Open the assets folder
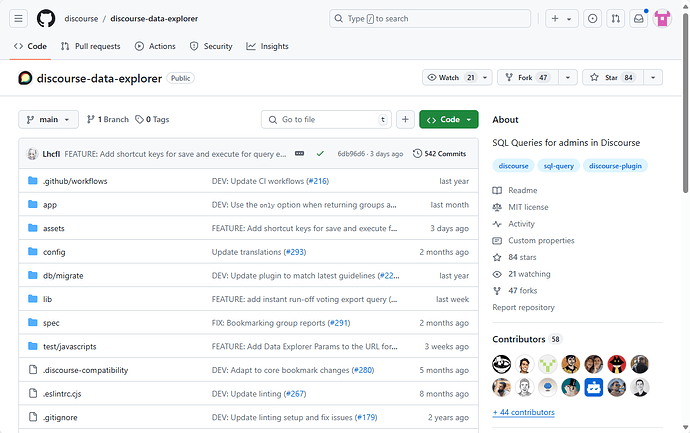Viewport: 690px width, 433px height. click(x=54, y=228)
